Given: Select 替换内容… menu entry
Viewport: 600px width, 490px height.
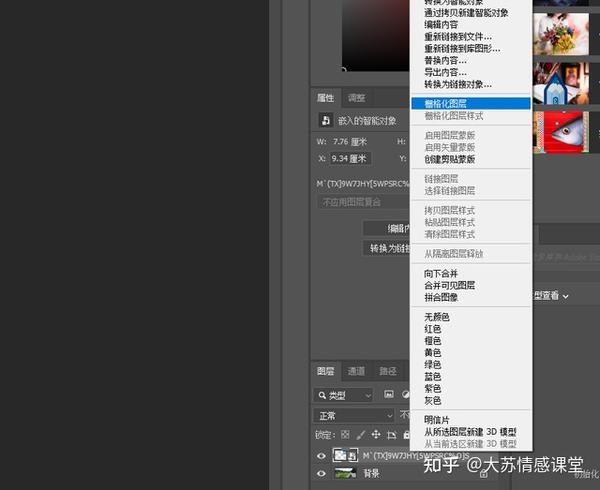Looking at the screenshot, I should [x=471, y=60].
